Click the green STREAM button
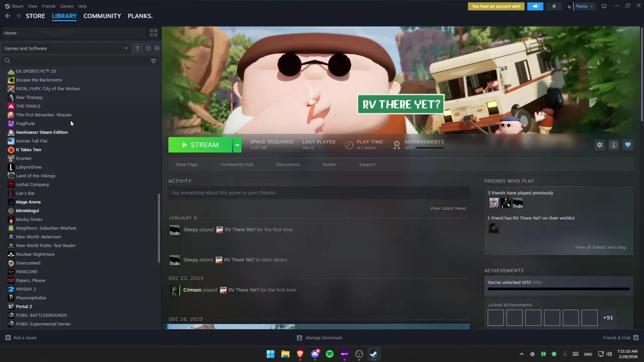Image resolution: width=644 pixels, height=362 pixels. click(200, 145)
